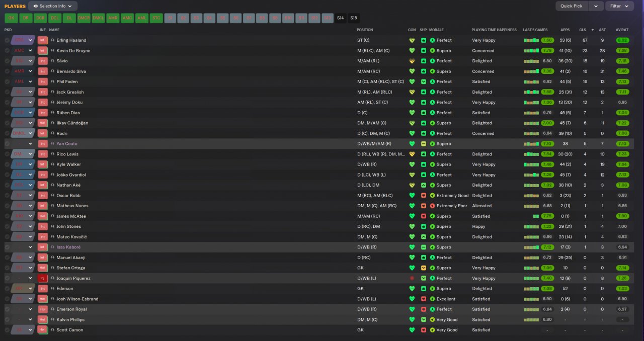Click Sávio's morale arrow icon
The width and height of the screenshot is (644, 341).
[x=432, y=61]
